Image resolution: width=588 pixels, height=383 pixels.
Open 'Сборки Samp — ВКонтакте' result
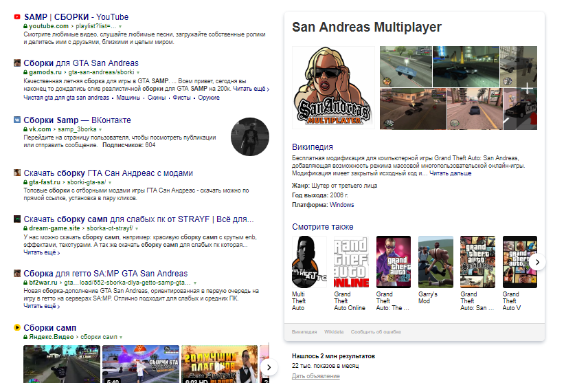tap(77, 120)
